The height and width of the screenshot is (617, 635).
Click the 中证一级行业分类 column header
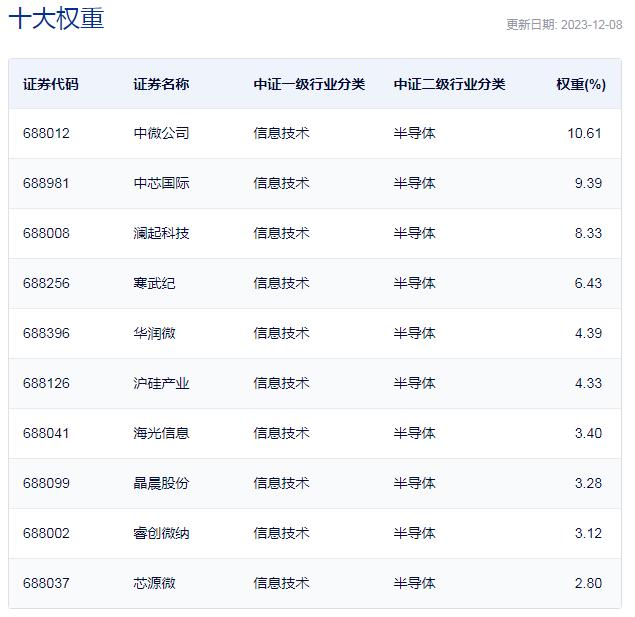309,84
